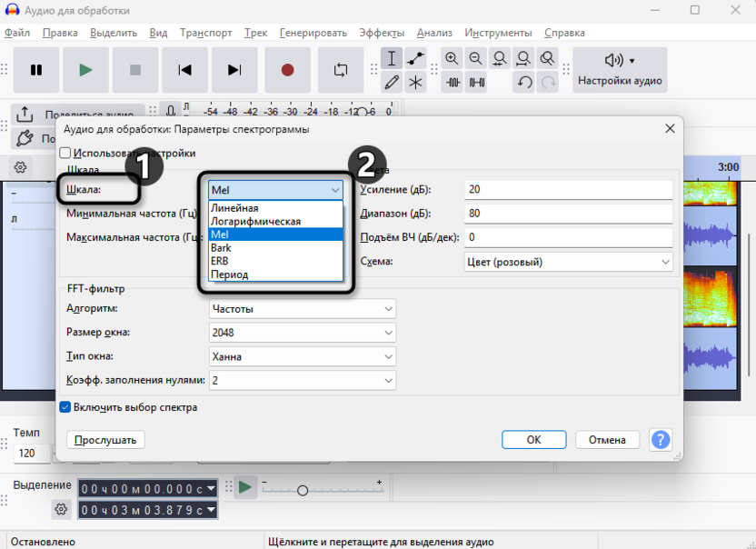756x549 pixels.
Task: Click the 'Усиление (дБ)' input field
Action: [x=568, y=190]
